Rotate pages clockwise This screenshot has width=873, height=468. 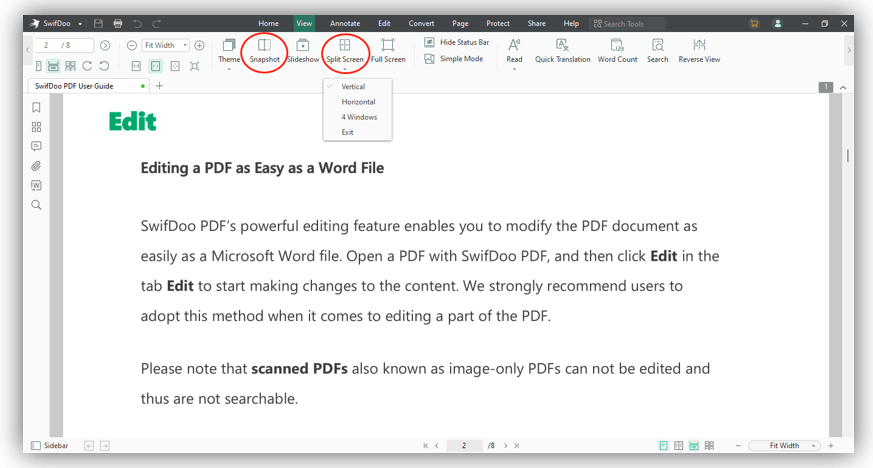click(x=87, y=66)
